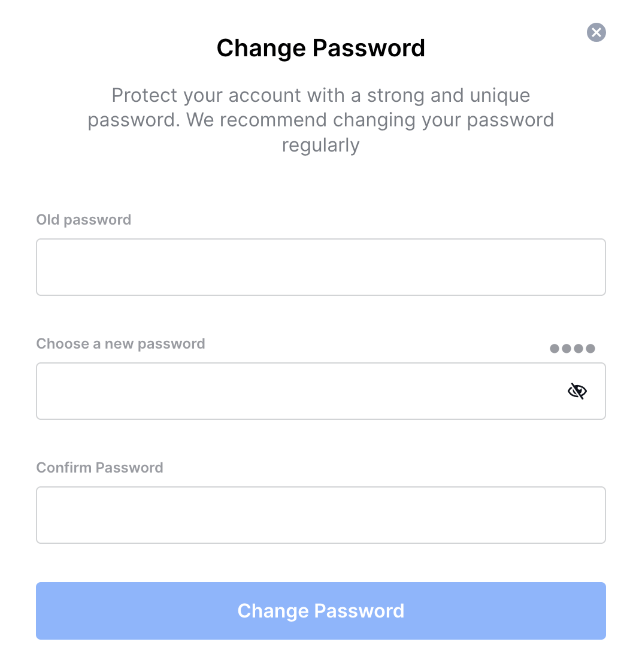Dismiss the dialog using the circular close icon
Image resolution: width=636 pixels, height=672 pixels.
pos(596,32)
